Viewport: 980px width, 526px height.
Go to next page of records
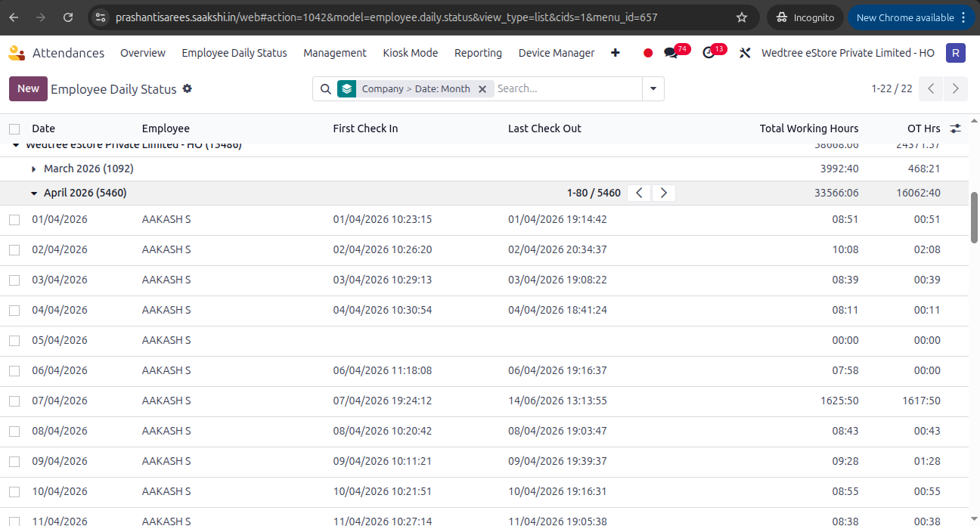[956, 88]
